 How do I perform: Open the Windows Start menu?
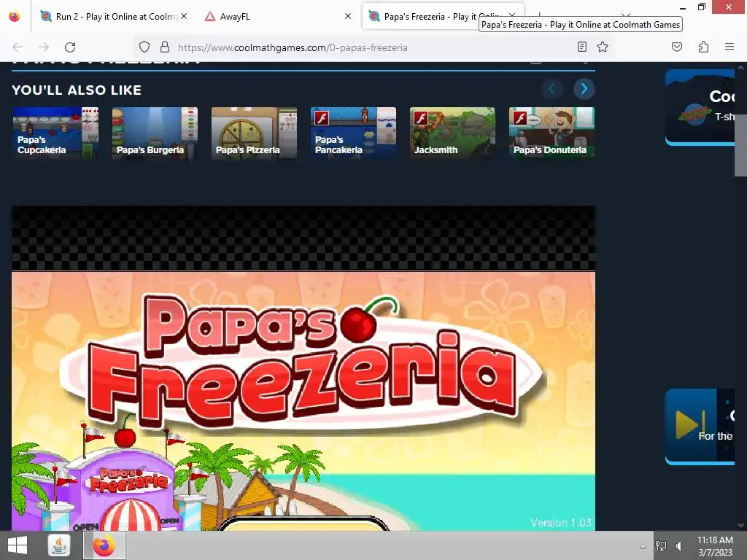(18, 545)
